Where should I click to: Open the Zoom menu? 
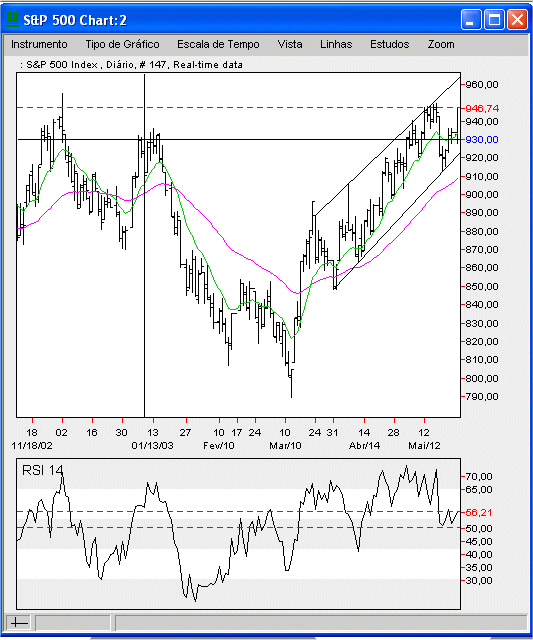pyautogui.click(x=441, y=44)
